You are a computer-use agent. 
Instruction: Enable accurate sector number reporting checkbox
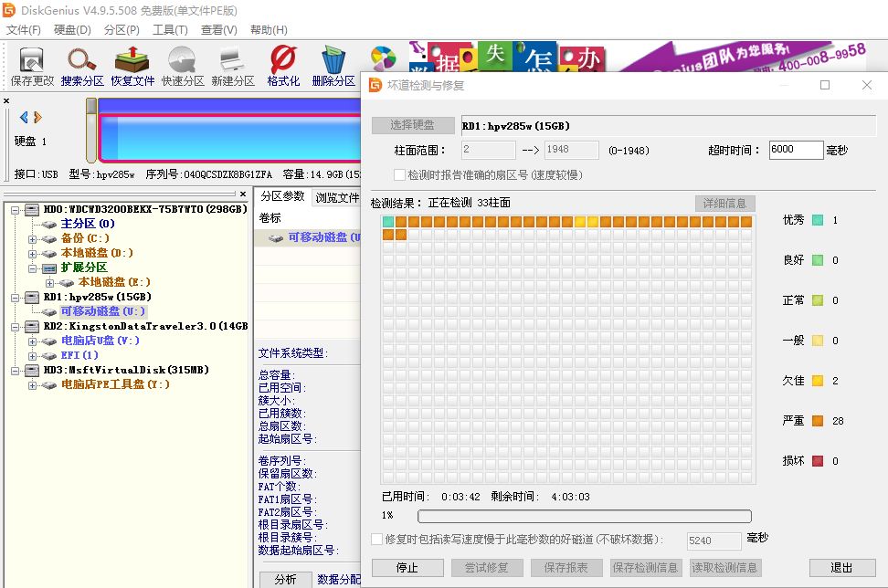[400, 173]
